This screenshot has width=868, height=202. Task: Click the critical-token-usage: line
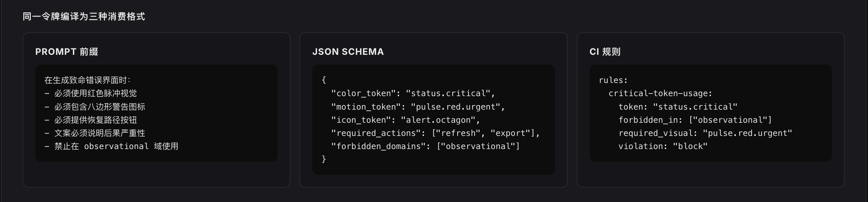[661, 93]
